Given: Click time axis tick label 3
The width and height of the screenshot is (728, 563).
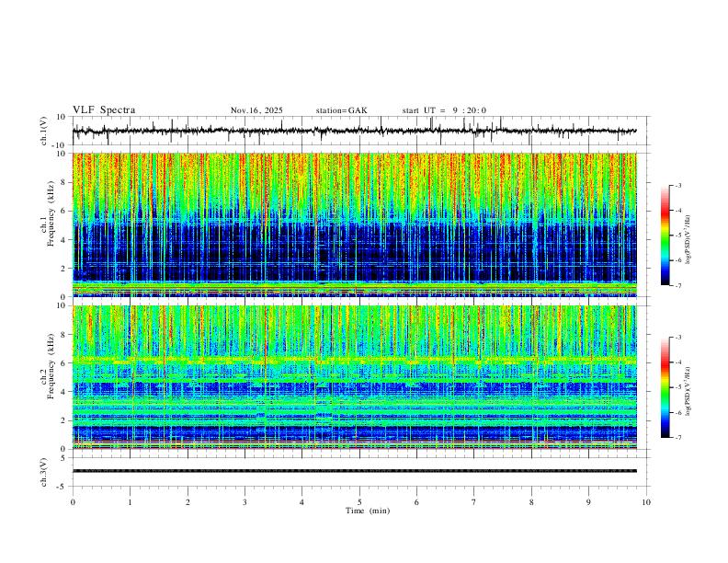Looking at the screenshot, I should coord(245,502).
